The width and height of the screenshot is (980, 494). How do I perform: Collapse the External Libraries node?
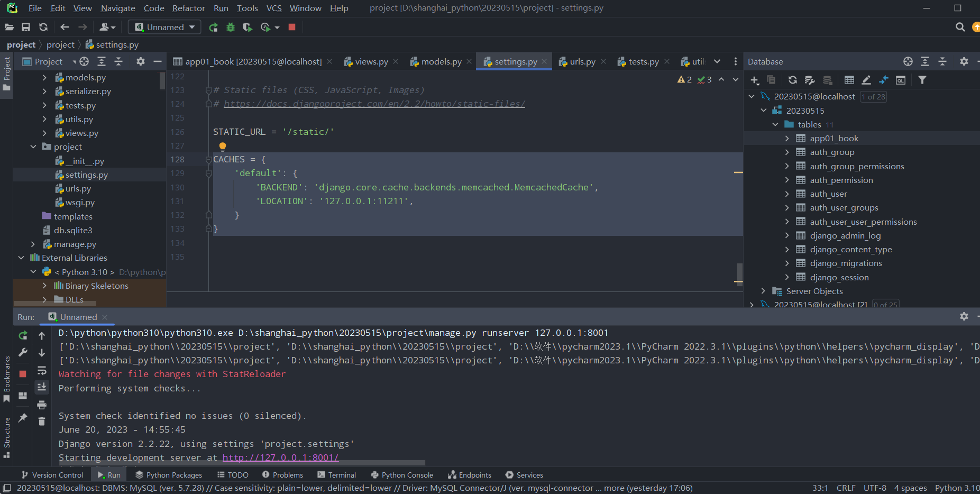coord(21,258)
